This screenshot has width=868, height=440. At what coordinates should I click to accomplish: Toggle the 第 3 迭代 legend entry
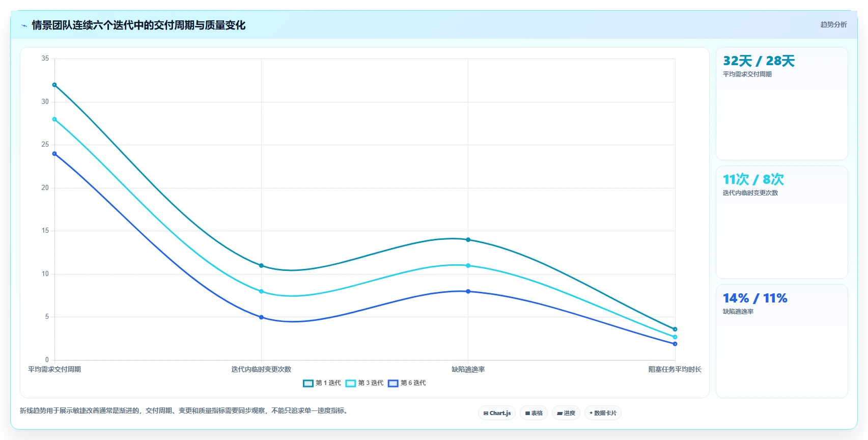364,383
